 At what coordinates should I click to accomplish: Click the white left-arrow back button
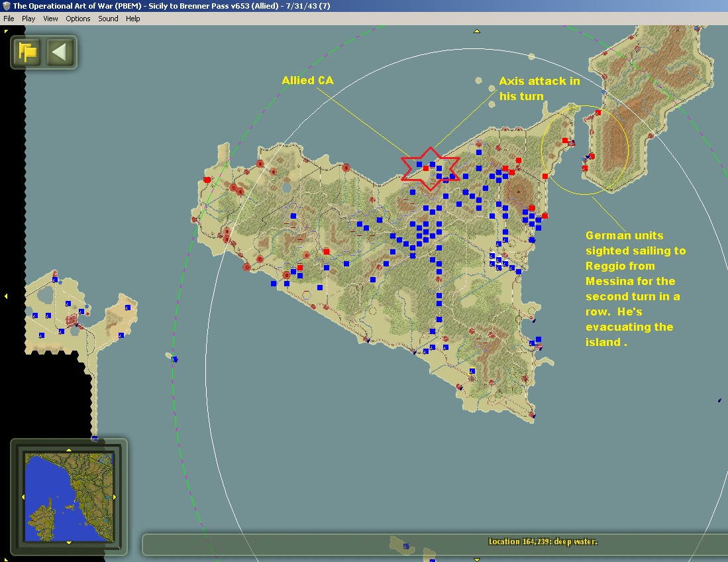[60, 52]
